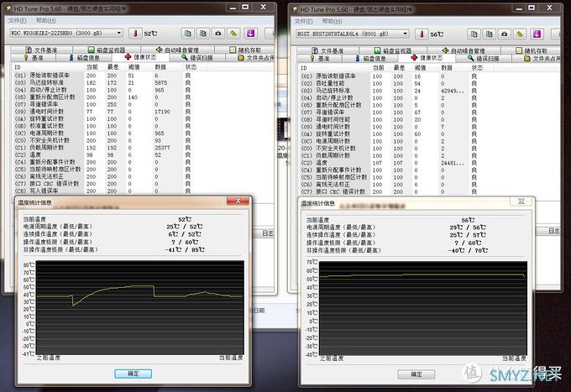Open 帮助(H) menu in right HD Tune window
The width and height of the screenshot is (571, 392).
coord(333,21)
